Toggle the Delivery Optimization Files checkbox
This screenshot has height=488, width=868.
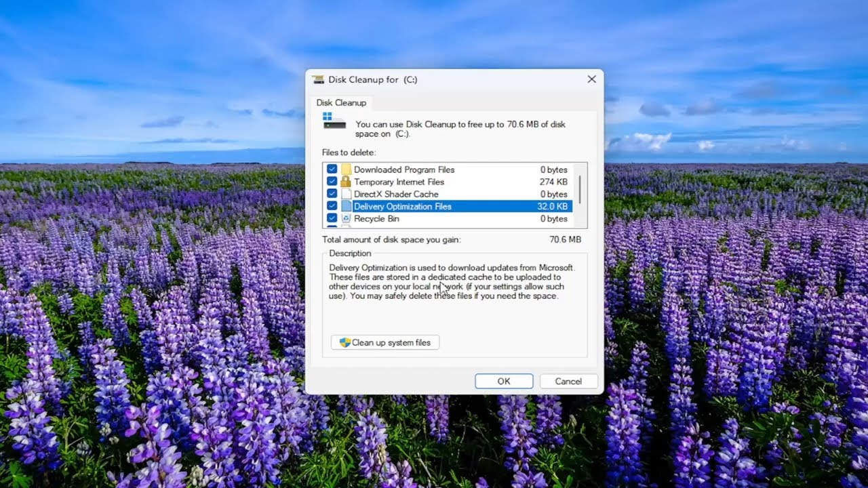[x=332, y=206]
